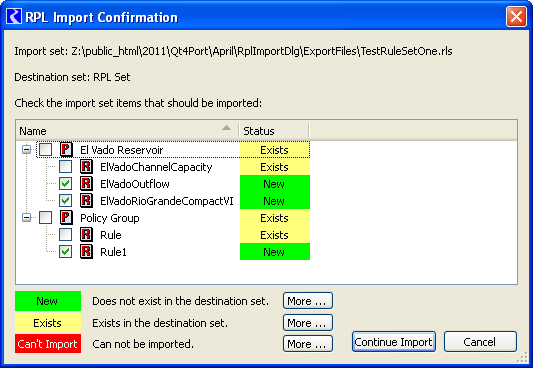Click the R icon of the item named Rule

86,234
